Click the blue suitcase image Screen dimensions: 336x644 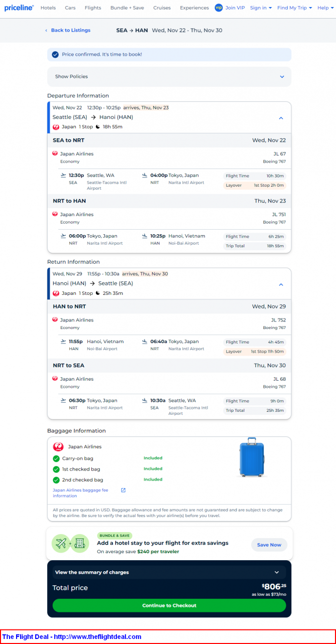(x=252, y=457)
